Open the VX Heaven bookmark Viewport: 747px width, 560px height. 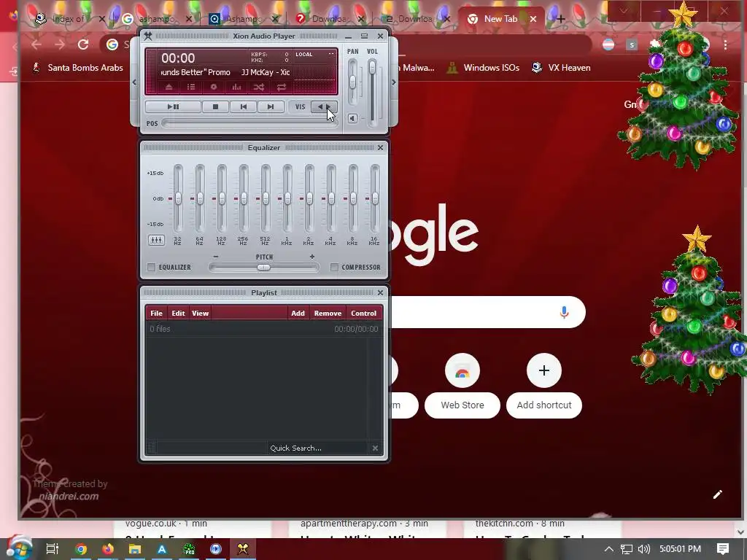tap(561, 68)
